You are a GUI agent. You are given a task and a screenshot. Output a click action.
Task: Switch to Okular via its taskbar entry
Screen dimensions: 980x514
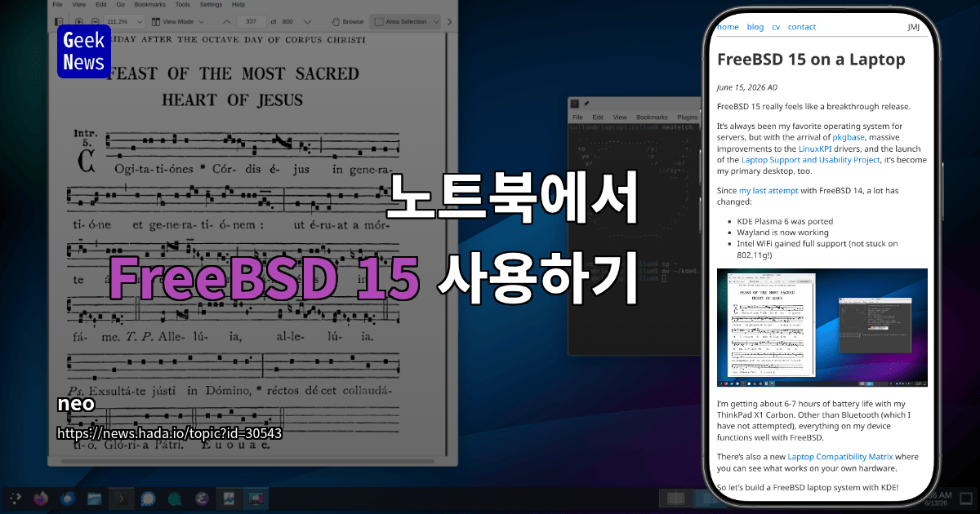(229, 497)
